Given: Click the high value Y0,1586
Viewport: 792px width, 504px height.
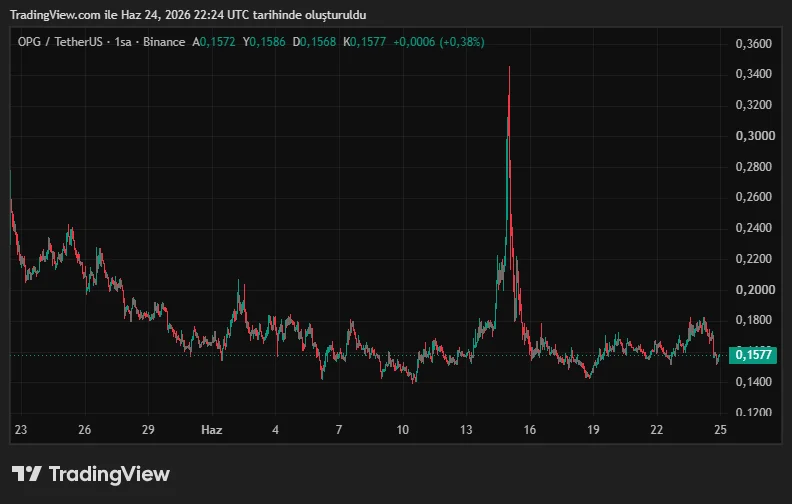Looking at the screenshot, I should [x=264, y=42].
